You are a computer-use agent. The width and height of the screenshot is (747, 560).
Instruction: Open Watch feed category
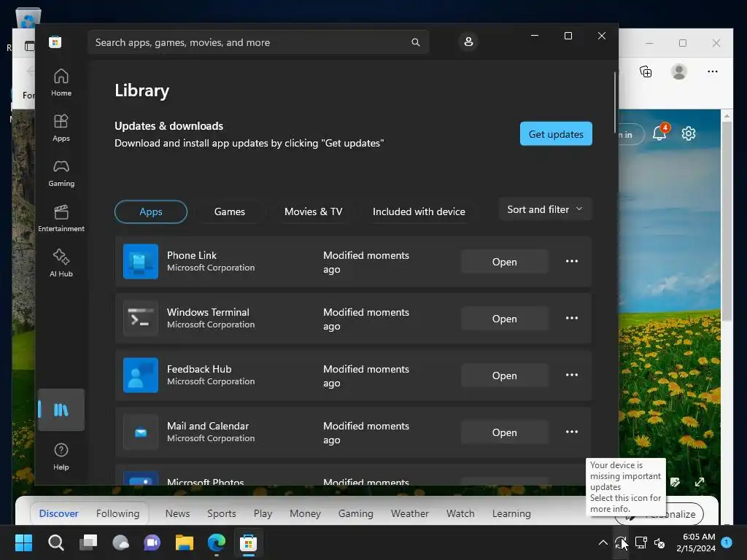tap(460, 513)
